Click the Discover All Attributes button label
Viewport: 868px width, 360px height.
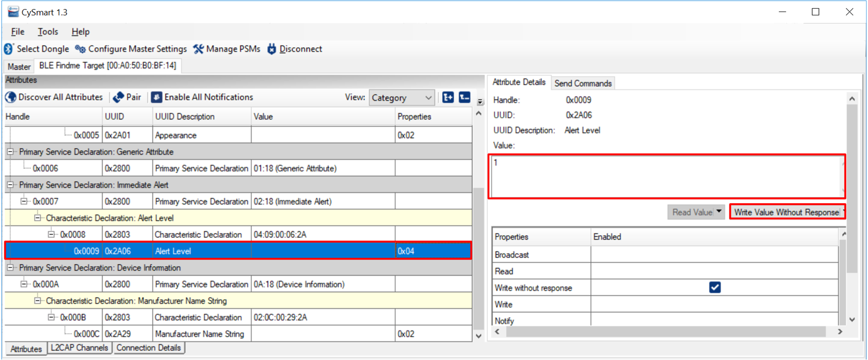[61, 97]
